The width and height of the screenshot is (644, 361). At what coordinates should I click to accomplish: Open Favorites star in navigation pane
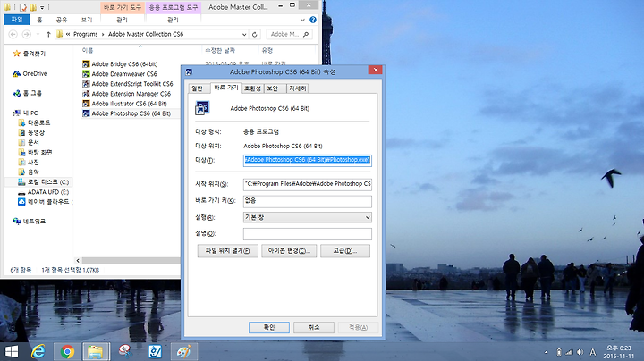click(17, 54)
